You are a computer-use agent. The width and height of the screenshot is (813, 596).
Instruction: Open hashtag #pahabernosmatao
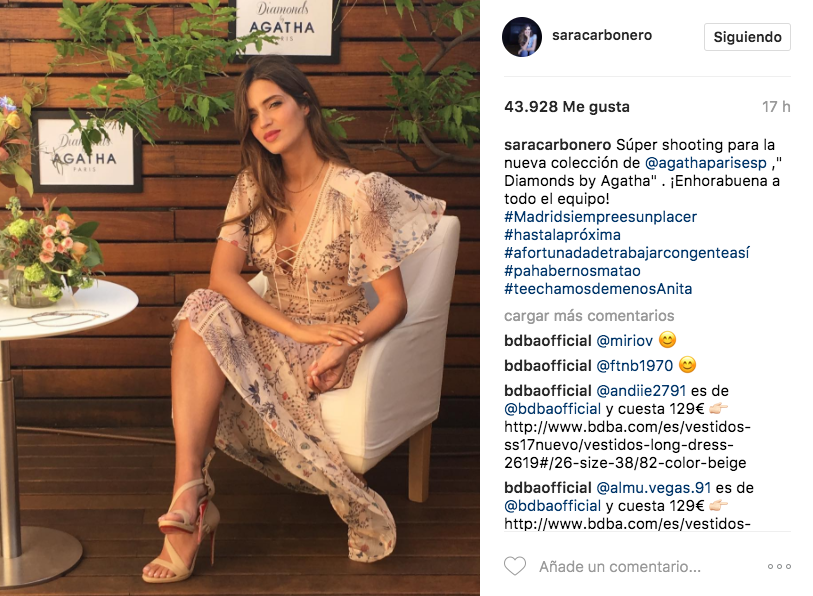pyautogui.click(x=572, y=271)
